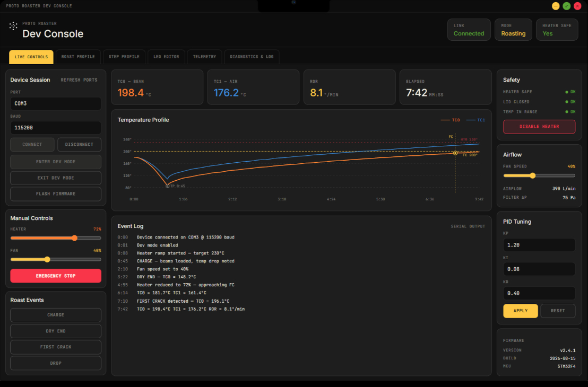Click the Fan slider in Manual Controls
Screen dimensions: 588x387
pyautogui.click(x=56, y=259)
